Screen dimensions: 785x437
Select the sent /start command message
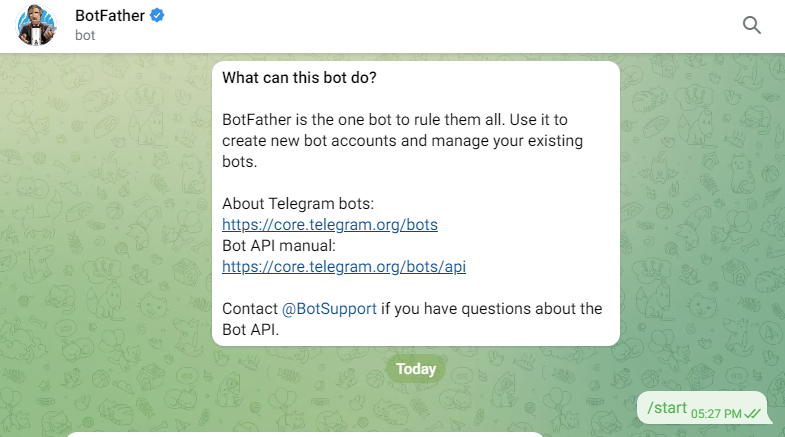point(667,407)
